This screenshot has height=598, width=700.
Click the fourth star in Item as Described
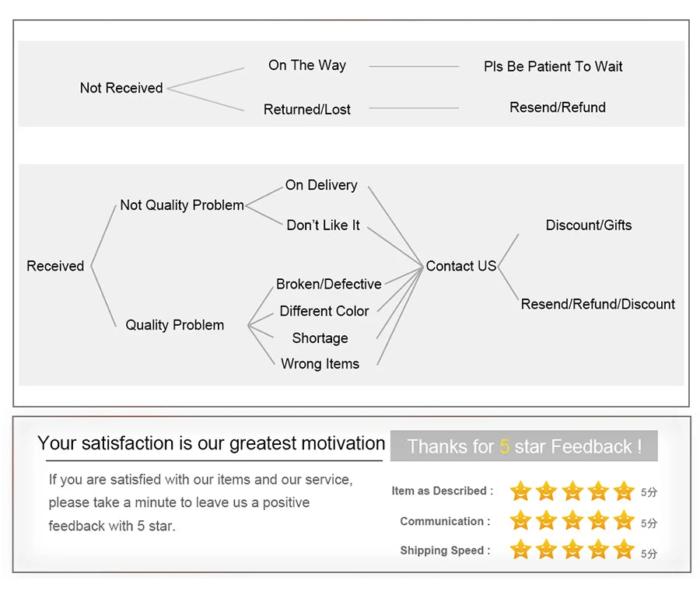point(598,491)
